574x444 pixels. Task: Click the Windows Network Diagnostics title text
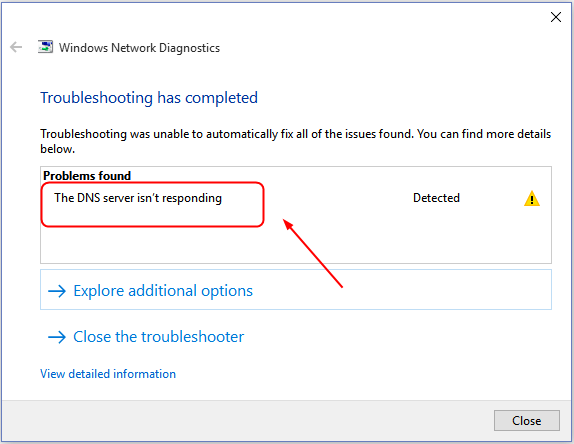(x=139, y=48)
